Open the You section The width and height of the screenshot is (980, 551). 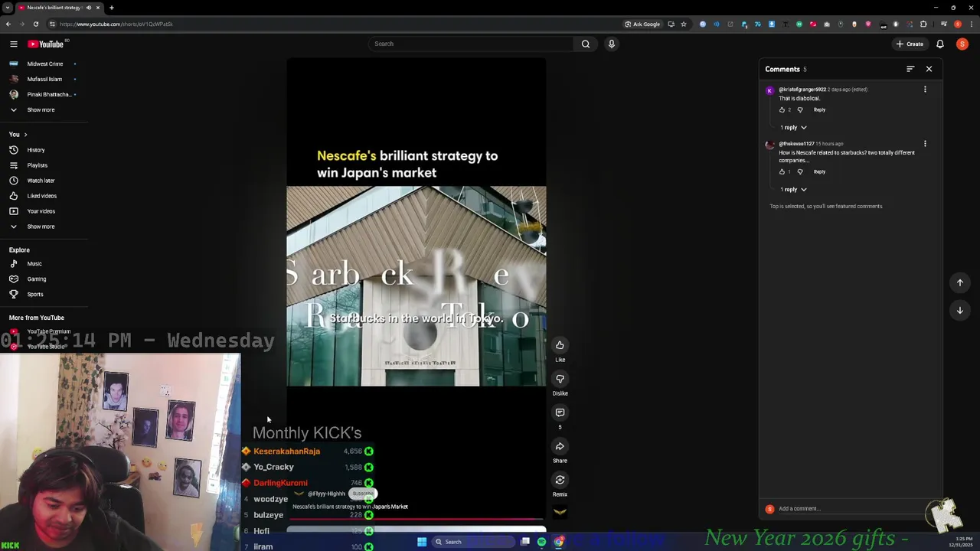pyautogui.click(x=18, y=135)
